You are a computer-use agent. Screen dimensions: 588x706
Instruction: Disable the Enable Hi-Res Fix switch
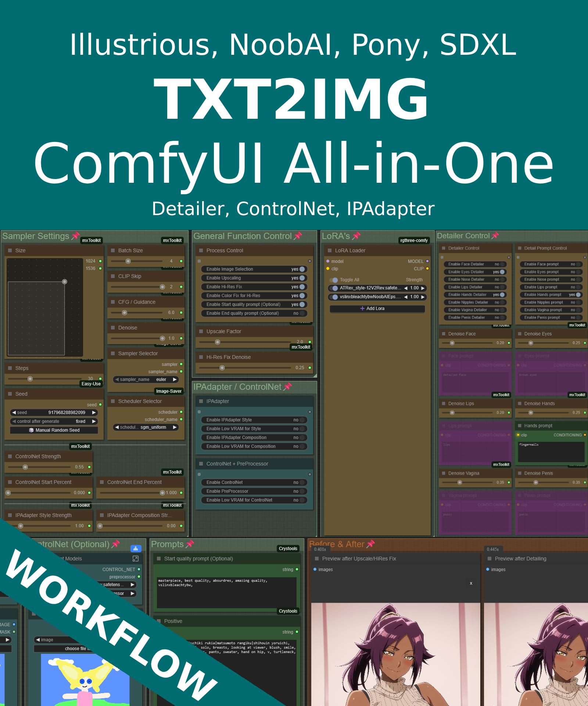302,287
